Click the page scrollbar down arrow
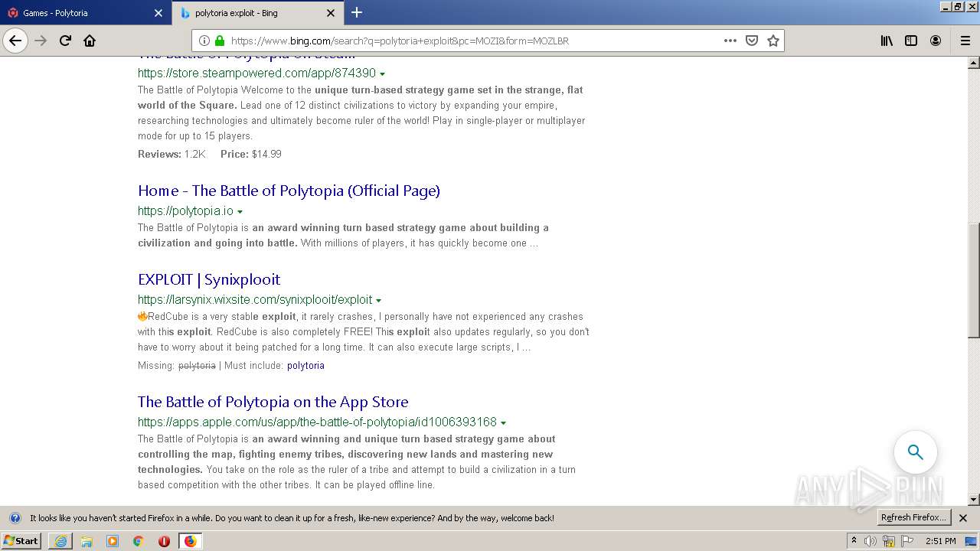 point(974,500)
